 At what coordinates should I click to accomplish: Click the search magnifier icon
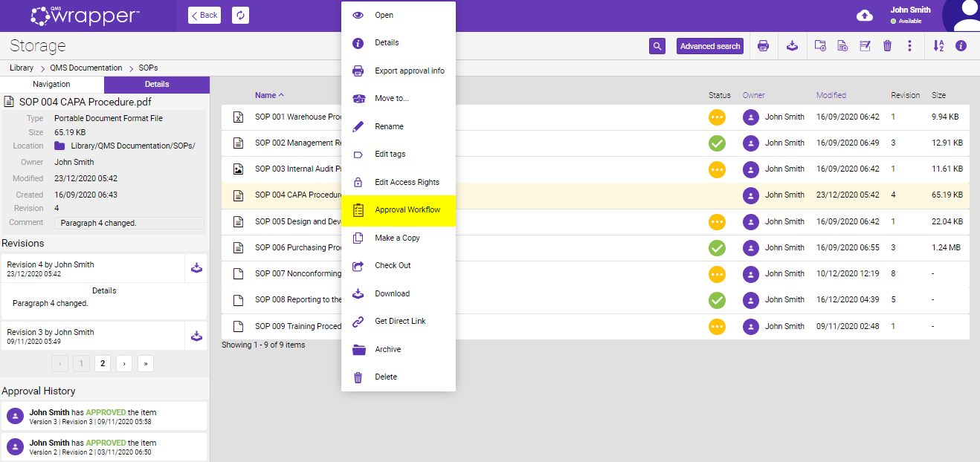pos(657,46)
